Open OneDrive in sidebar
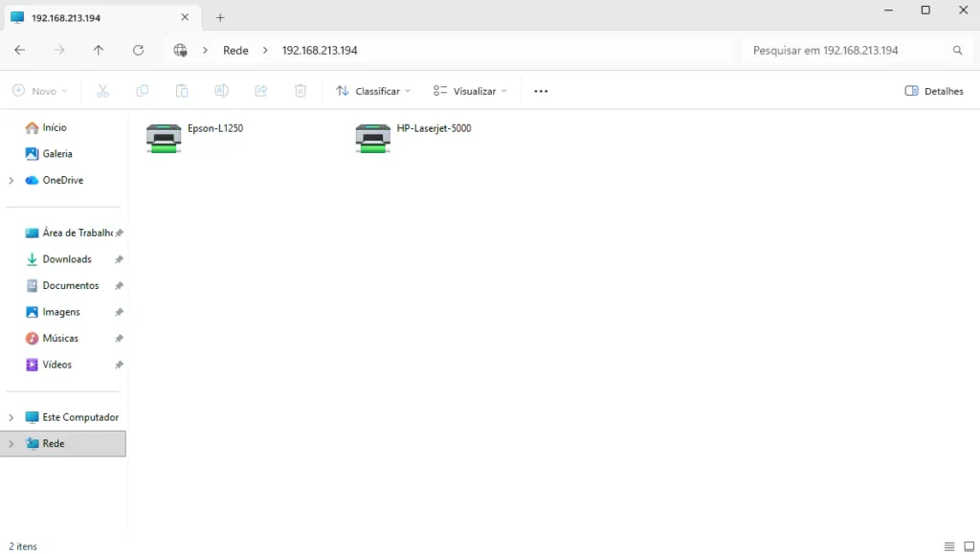Screen dimensions: 980x554 point(62,181)
